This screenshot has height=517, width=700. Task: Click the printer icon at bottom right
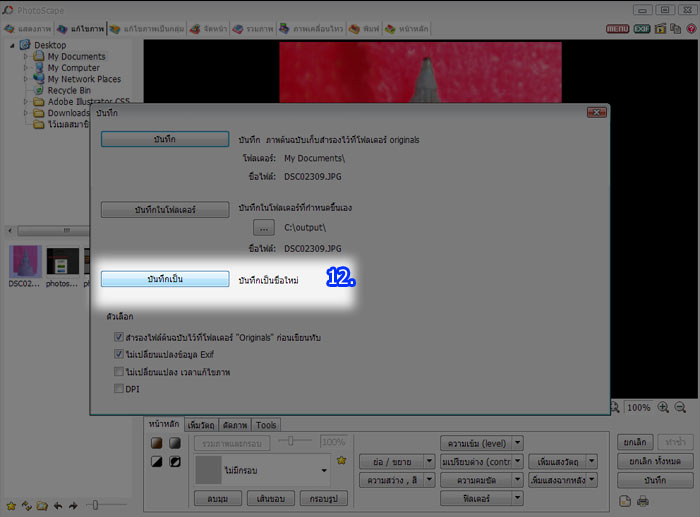(643, 500)
